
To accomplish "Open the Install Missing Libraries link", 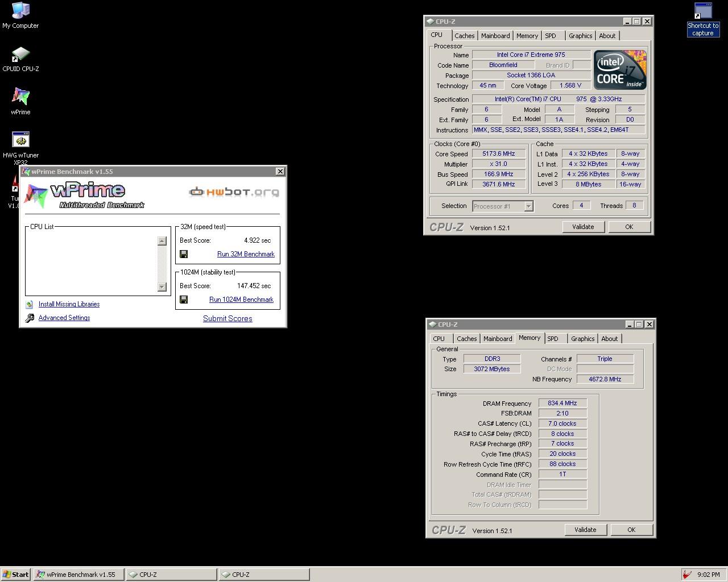I will [69, 305].
